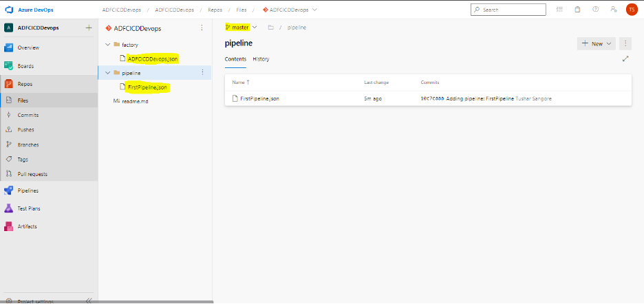644x304 pixels.
Task: Open user settings icon in header
Action: tap(614, 10)
